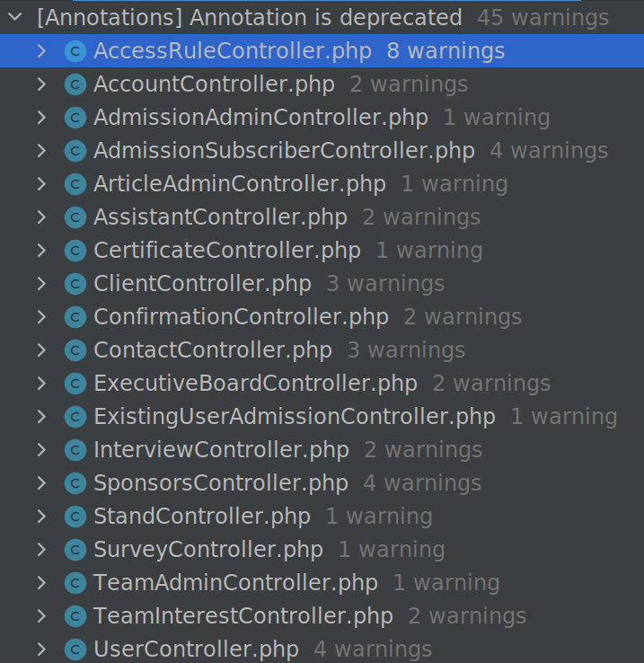Select AccountController.php file name
The image size is (644, 663).
(214, 84)
